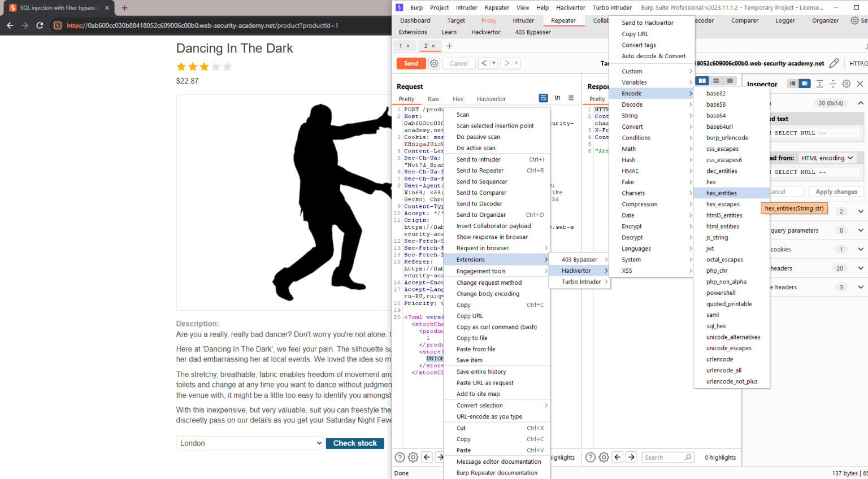
Task: Open the request editor hamburger menu
Action: point(571,98)
